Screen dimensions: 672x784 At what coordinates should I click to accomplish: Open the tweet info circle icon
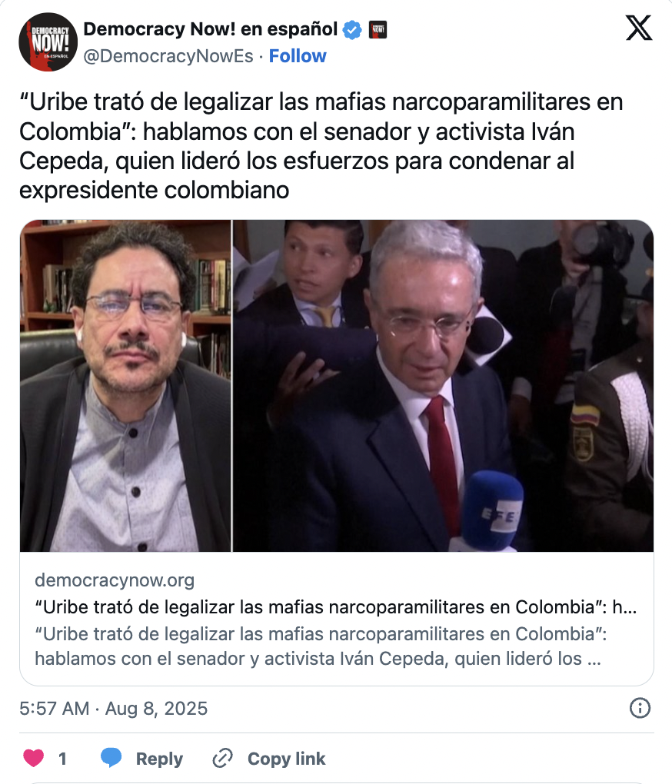pos(640,708)
